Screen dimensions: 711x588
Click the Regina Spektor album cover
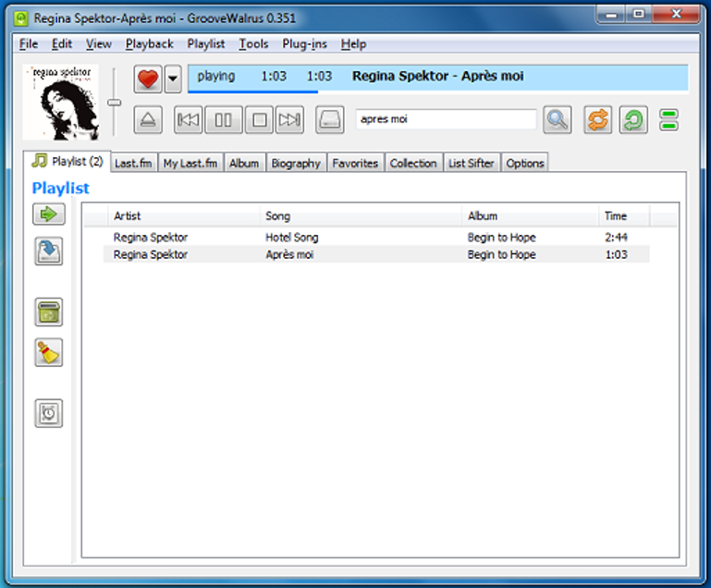click(x=61, y=102)
